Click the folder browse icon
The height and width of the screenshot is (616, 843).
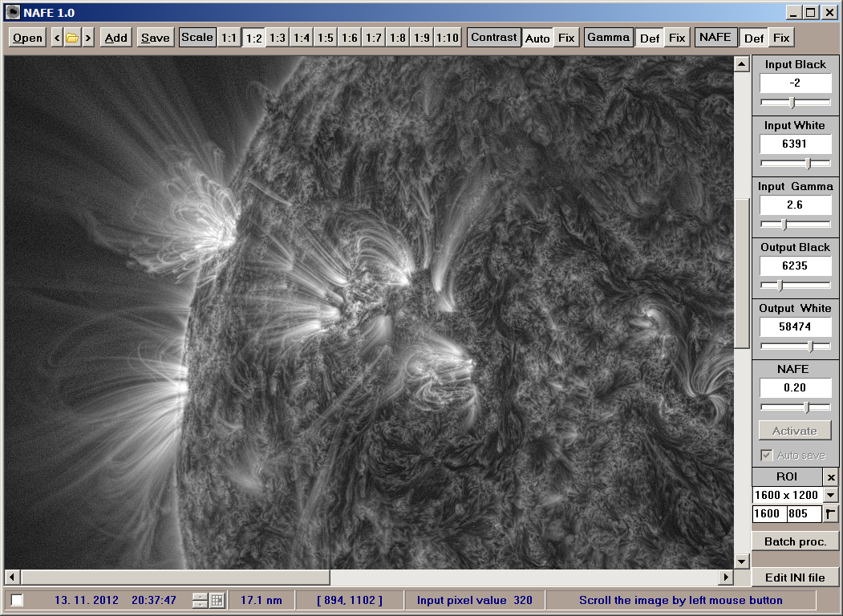[x=72, y=38]
